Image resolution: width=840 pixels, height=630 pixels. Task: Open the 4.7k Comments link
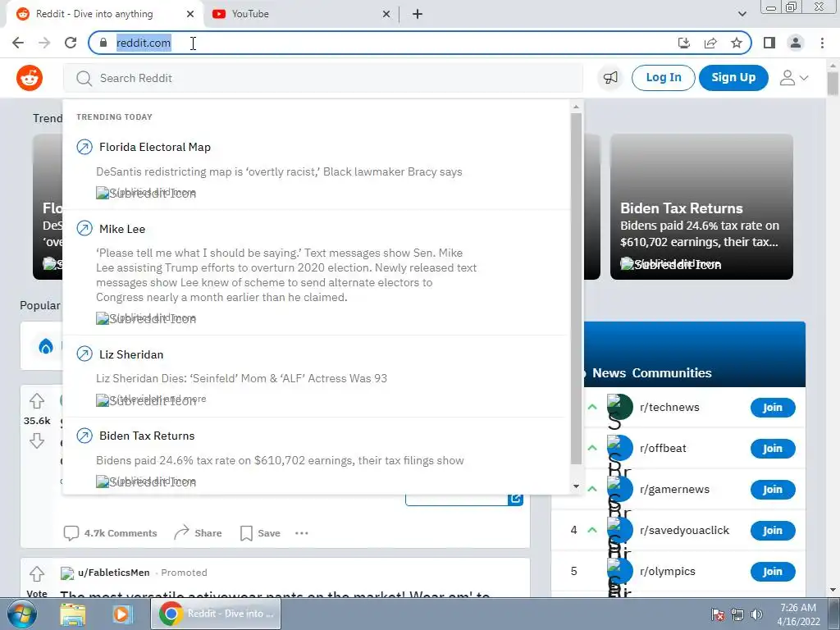pyautogui.click(x=111, y=533)
